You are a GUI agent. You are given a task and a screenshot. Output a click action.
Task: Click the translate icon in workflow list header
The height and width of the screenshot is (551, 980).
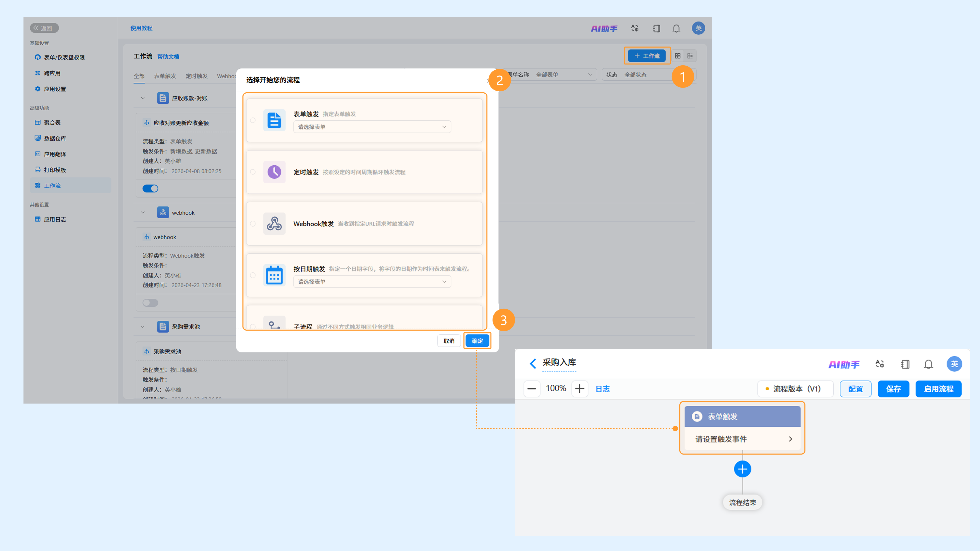click(x=634, y=28)
